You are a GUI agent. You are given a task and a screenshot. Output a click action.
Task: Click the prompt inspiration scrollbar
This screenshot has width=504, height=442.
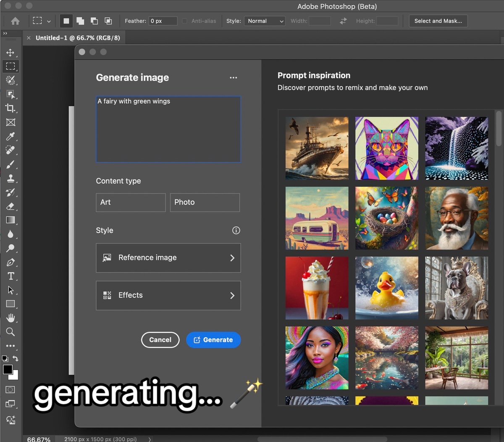499,128
